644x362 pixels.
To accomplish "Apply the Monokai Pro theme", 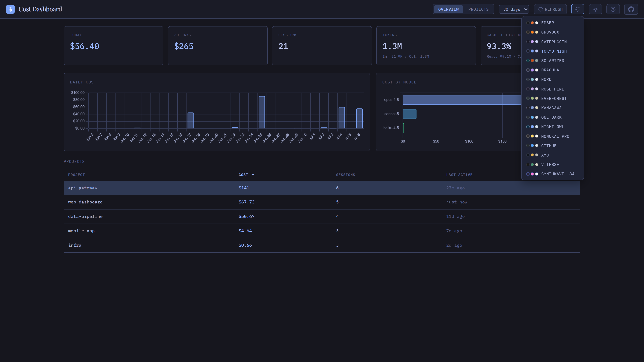I will pos(552,136).
